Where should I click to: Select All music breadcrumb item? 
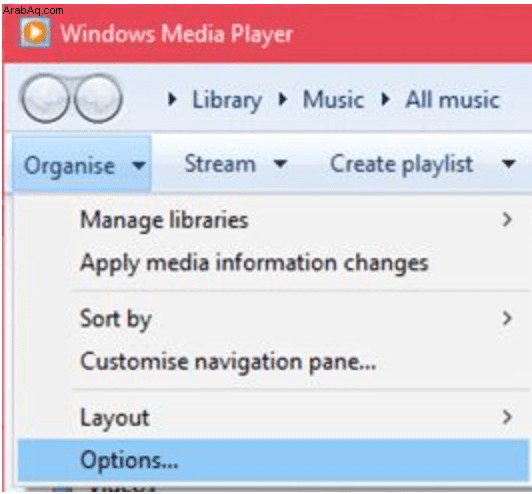(452, 100)
